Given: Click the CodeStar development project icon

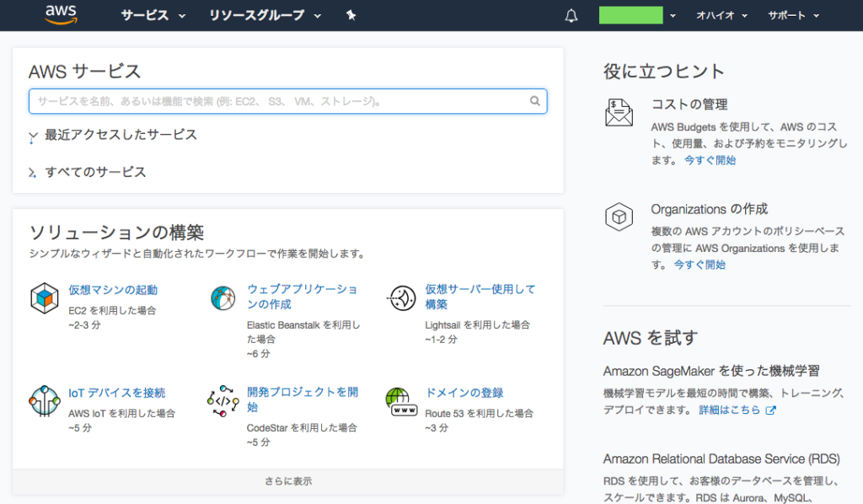Looking at the screenshot, I should [x=222, y=401].
